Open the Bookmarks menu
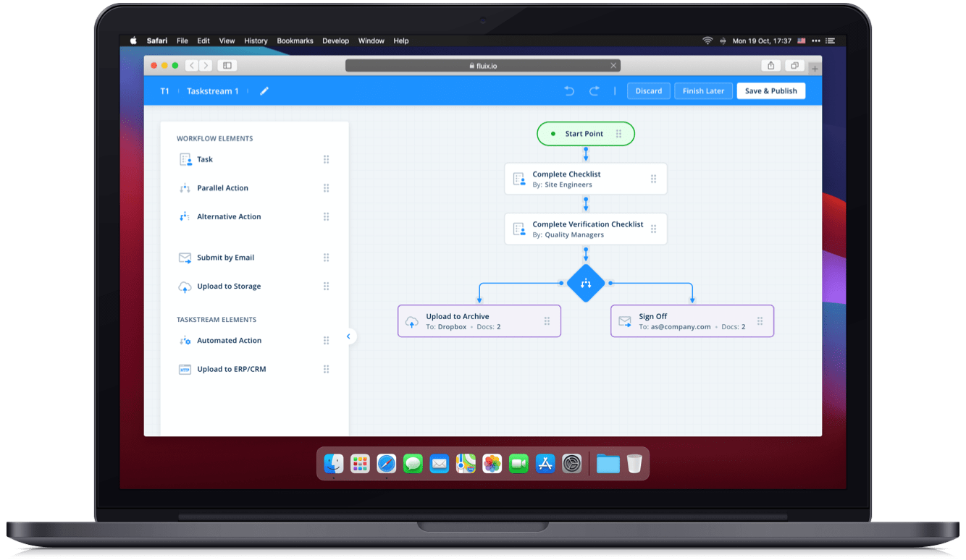Screen dimensions: 966x560 (x=295, y=41)
